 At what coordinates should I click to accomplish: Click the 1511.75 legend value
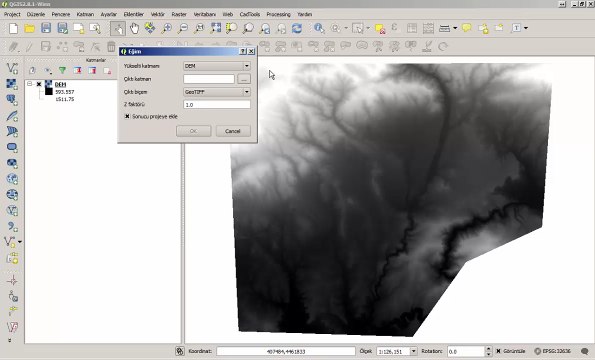[65, 99]
